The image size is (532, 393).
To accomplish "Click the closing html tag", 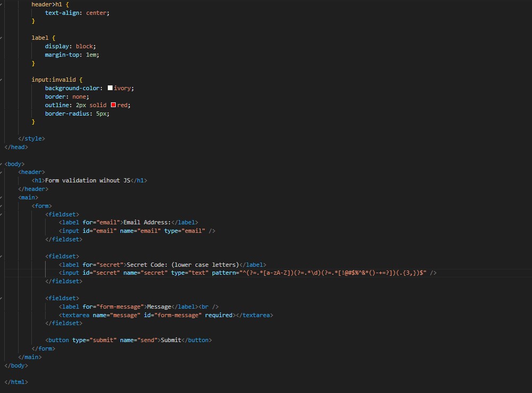I will (x=16, y=382).
